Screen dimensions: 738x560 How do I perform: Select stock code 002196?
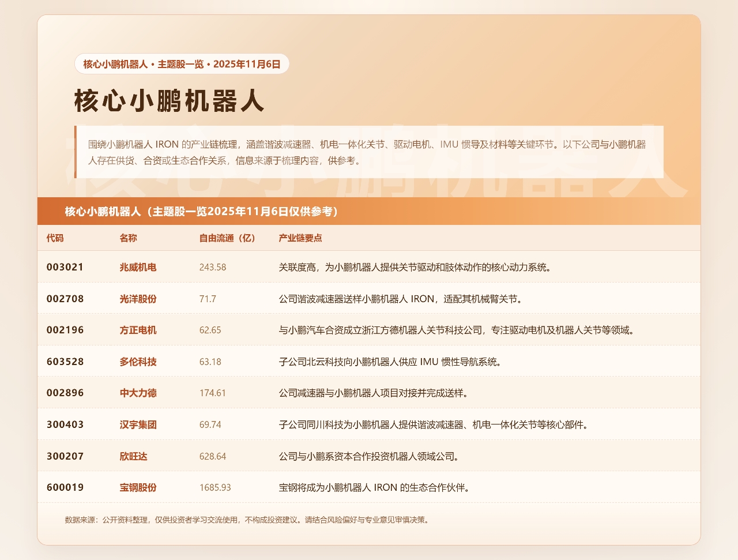click(x=65, y=330)
